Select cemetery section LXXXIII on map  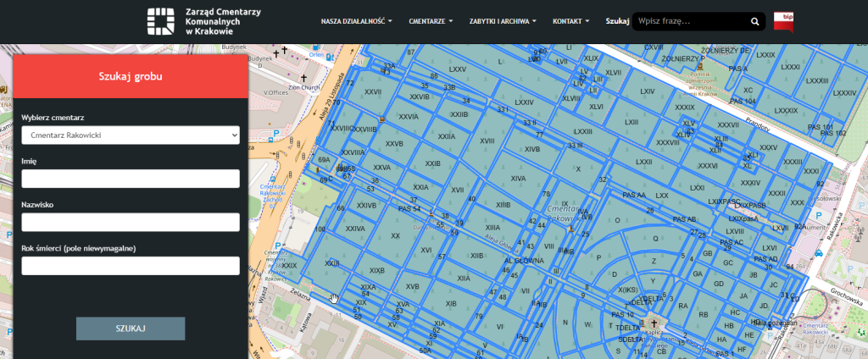817,80
